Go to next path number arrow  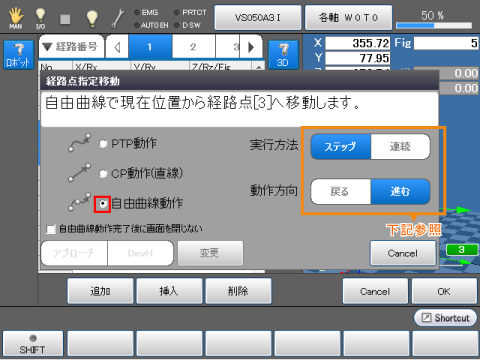click(251, 47)
